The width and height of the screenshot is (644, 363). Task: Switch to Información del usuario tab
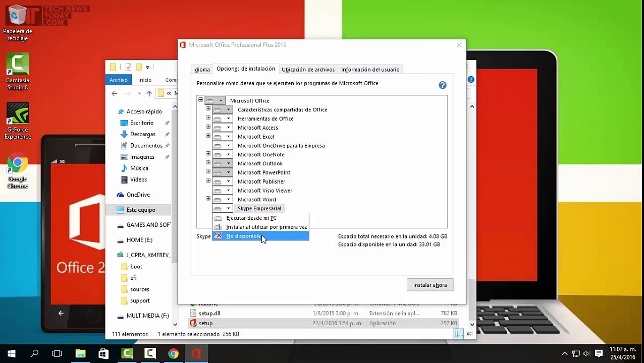(370, 70)
